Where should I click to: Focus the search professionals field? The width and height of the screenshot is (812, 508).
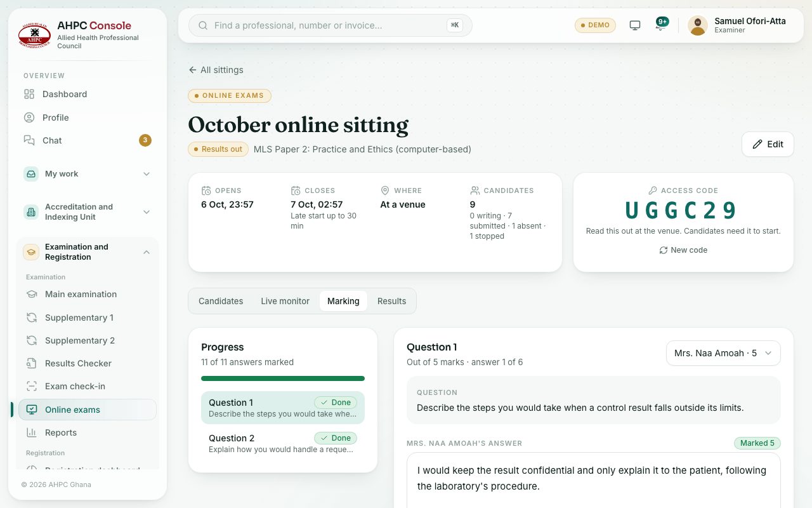coord(330,25)
